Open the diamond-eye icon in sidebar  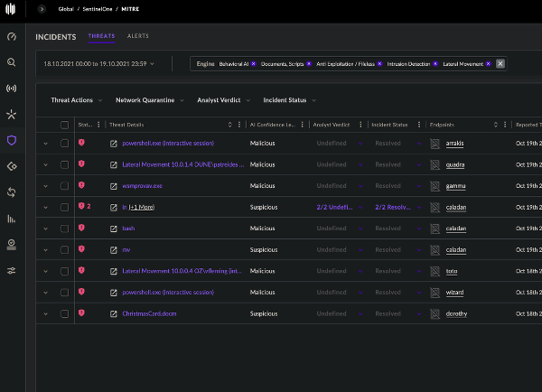tap(12, 166)
